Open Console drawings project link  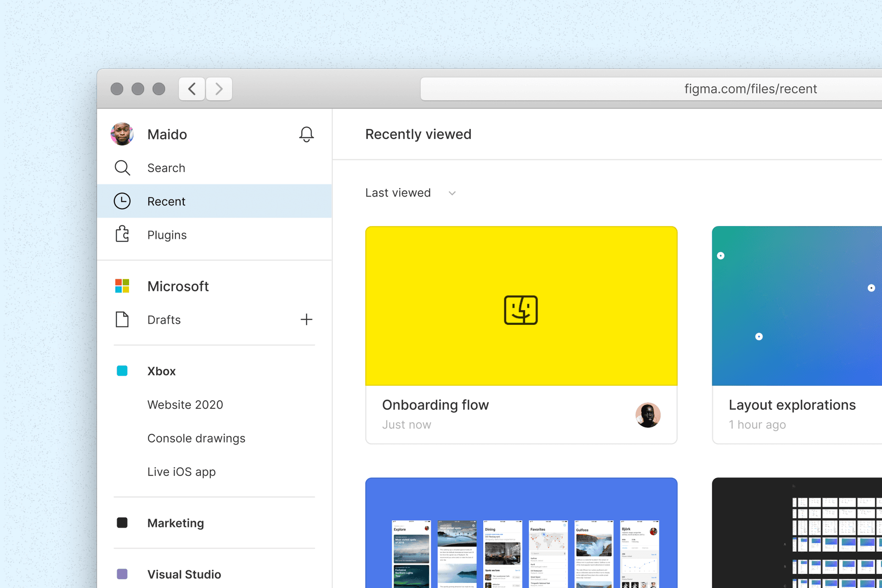[196, 438]
